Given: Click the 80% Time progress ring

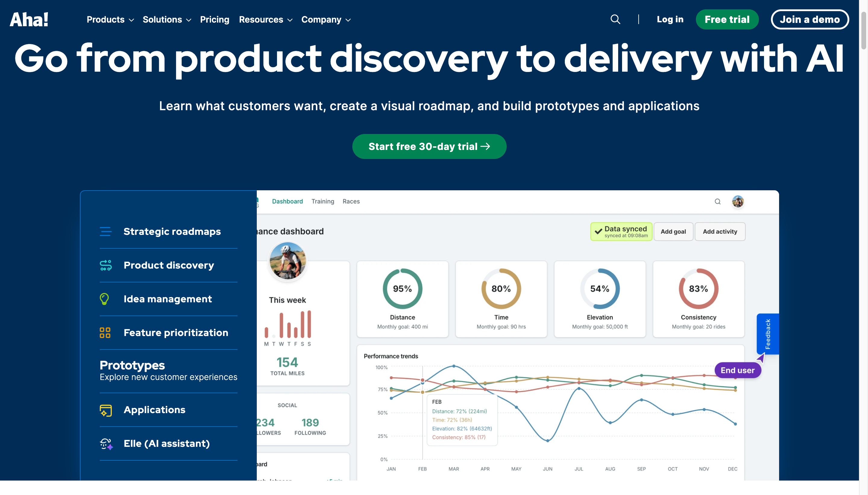Looking at the screenshot, I should point(501,289).
